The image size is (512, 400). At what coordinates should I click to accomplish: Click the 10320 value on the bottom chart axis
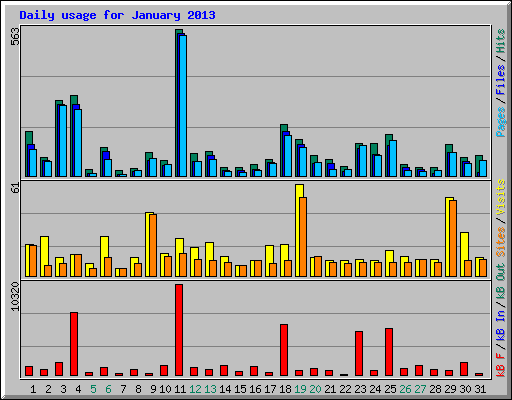15,297
